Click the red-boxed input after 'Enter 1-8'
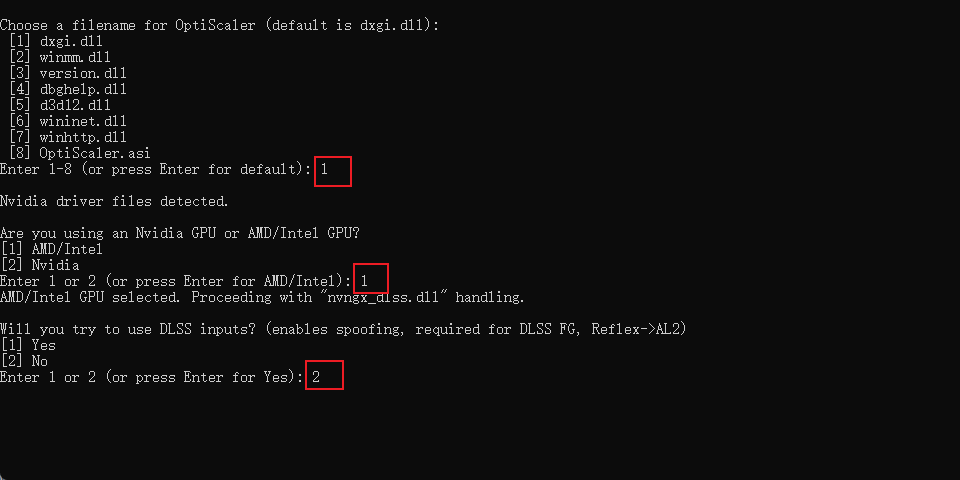960x480 pixels. [x=332, y=171]
